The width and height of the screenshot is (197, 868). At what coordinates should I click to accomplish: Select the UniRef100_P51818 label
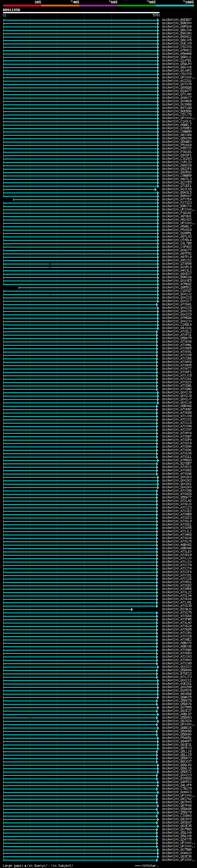177,145
